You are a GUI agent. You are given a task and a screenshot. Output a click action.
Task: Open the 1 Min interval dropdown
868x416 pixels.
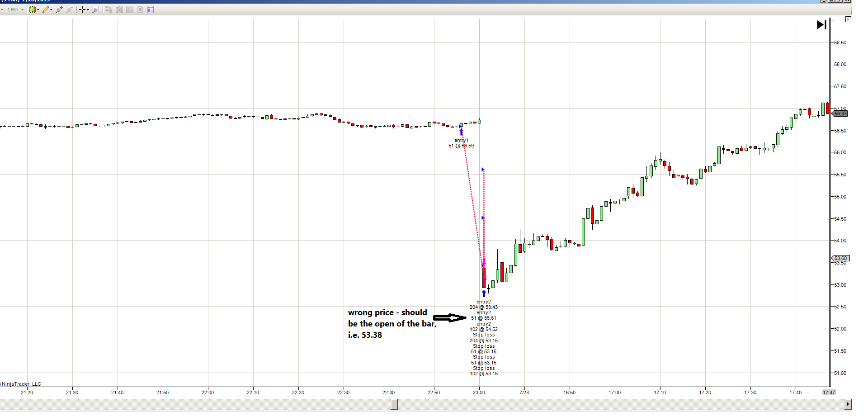pyautogui.click(x=15, y=9)
